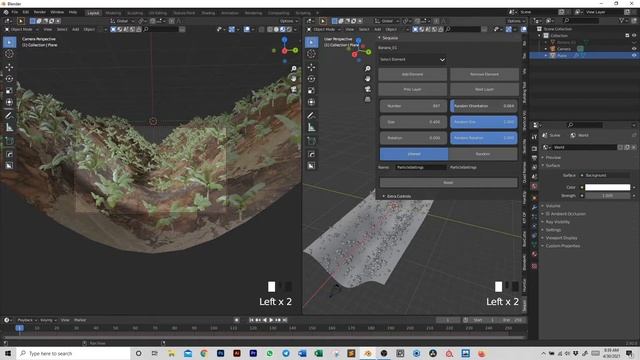This screenshot has width=640, height=360.
Task: Select the Add Cube tool in left viewport
Action: (x=9, y=141)
